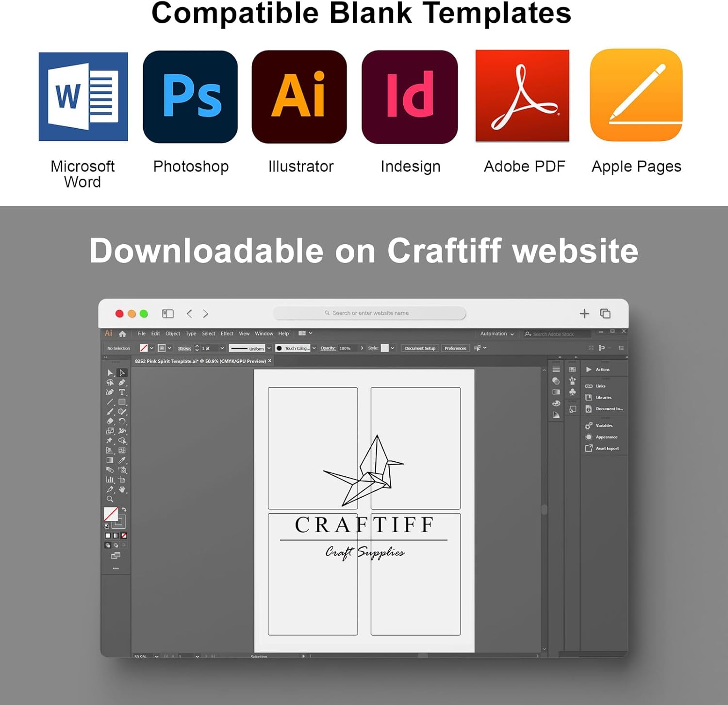Select the Rectangle shape tool
Screen dimensions: 728x705
122,402
